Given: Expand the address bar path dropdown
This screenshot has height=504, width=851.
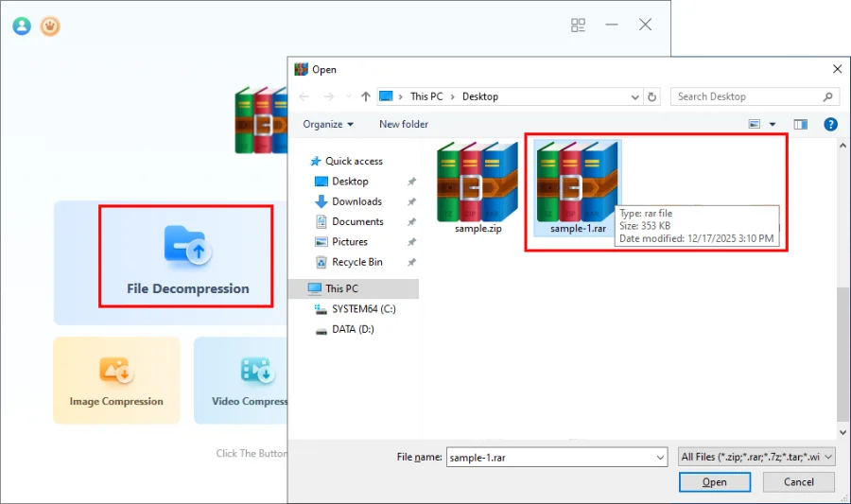Looking at the screenshot, I should point(634,96).
